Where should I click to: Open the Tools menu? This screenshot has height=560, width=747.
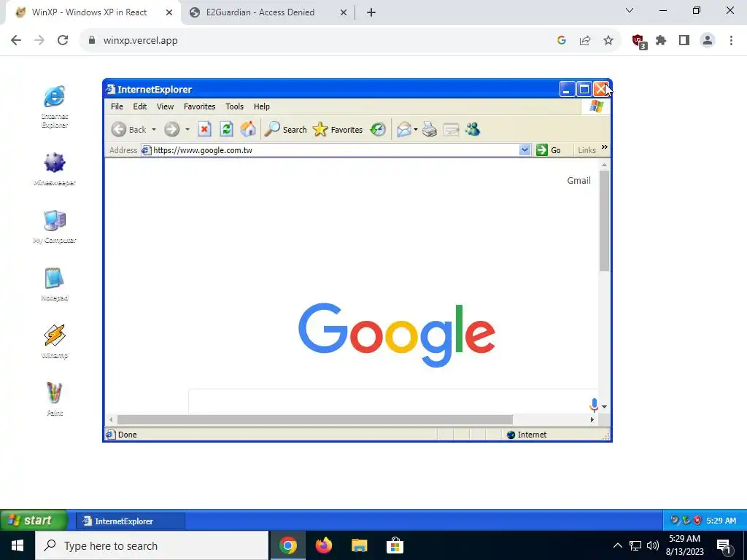click(x=234, y=106)
